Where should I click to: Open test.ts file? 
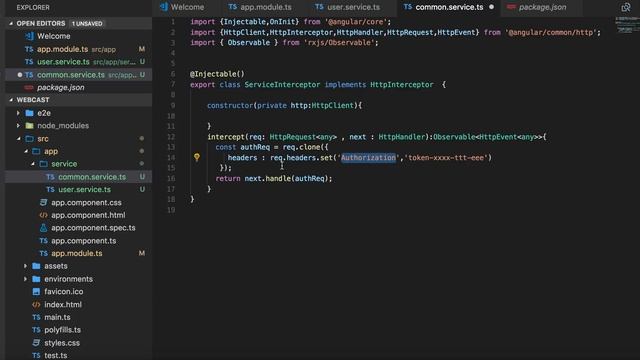[x=78, y=356]
